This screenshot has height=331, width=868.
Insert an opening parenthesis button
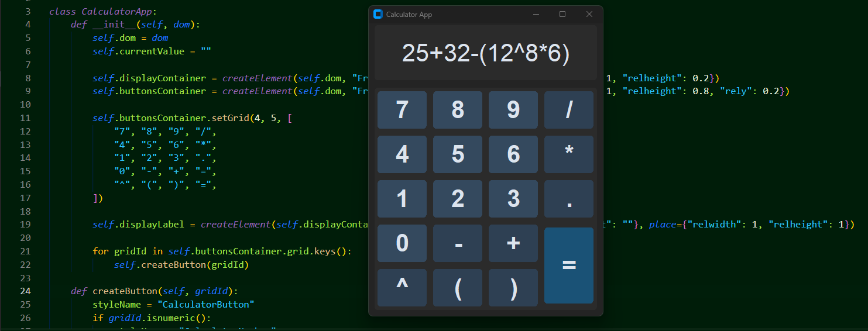pyautogui.click(x=457, y=288)
